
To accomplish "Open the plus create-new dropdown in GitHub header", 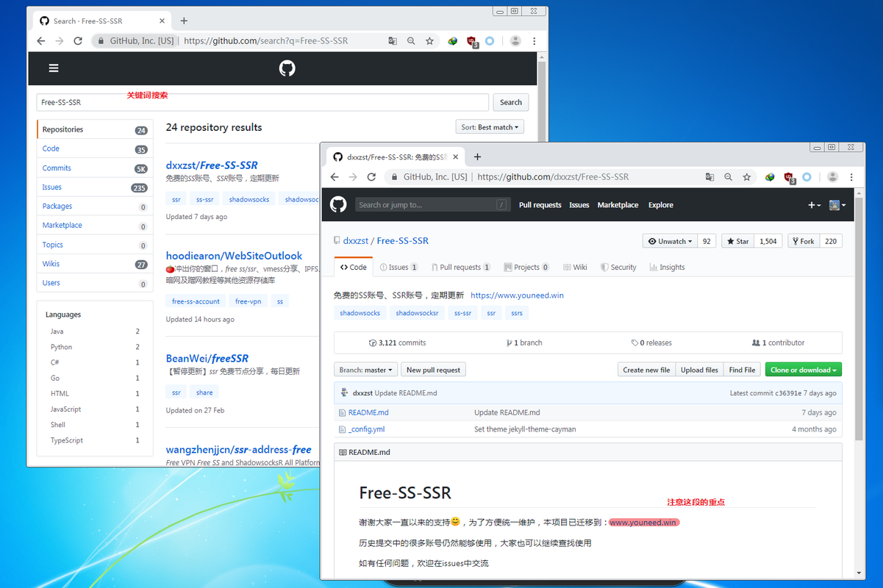I will (814, 205).
